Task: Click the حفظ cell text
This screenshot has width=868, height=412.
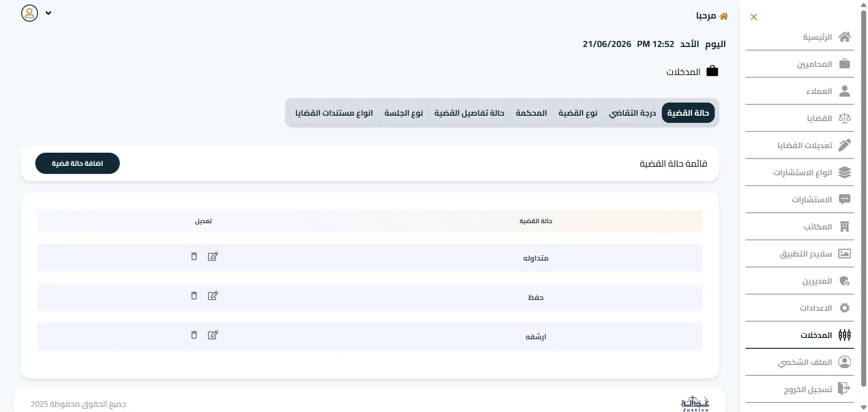Action: [536, 297]
